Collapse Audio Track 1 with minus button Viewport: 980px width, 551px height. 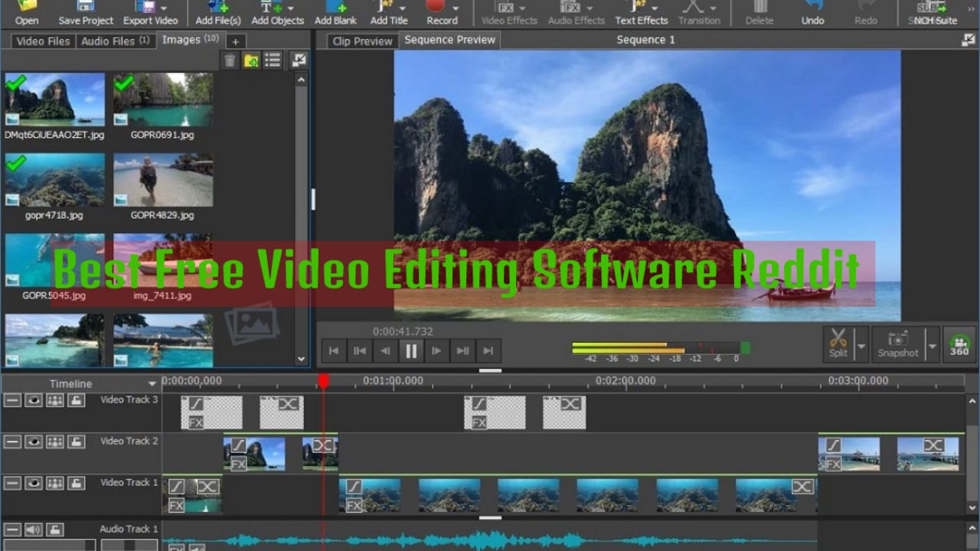(12, 530)
